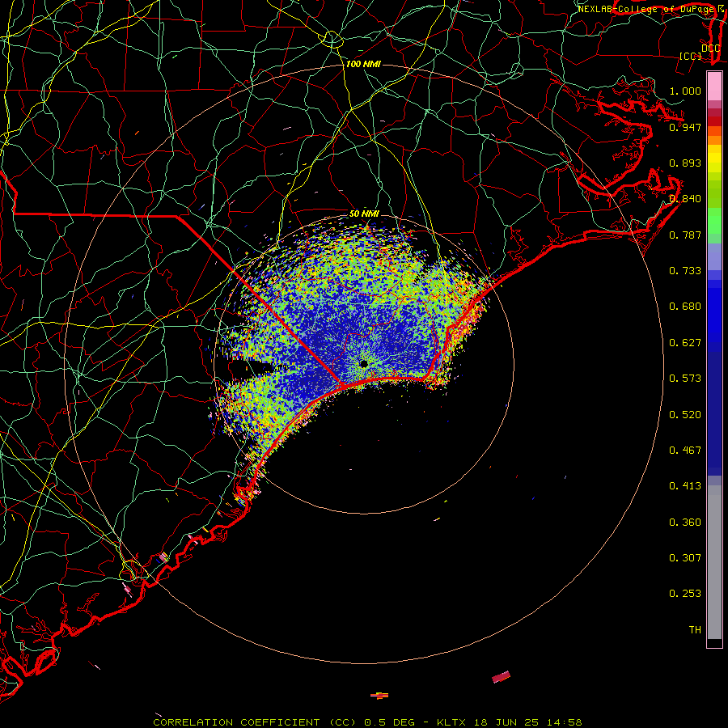Click the 0.733 scale value
The width and height of the screenshot is (728, 728).
[x=685, y=271]
